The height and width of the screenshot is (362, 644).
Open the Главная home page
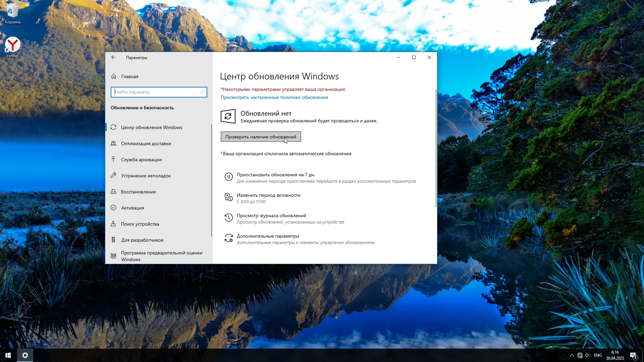click(129, 76)
